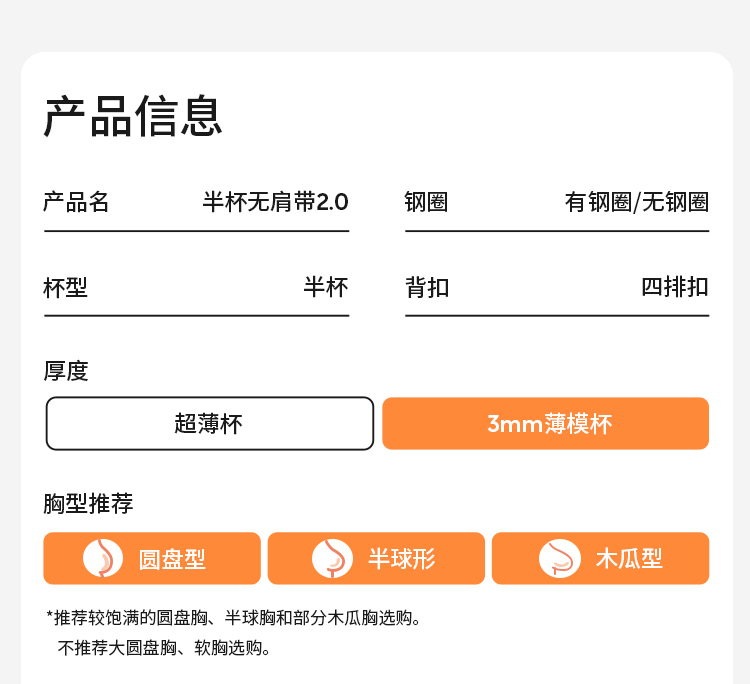The image size is (750, 684).
Task: Click the 产品名 field label
Action: [x=76, y=202]
